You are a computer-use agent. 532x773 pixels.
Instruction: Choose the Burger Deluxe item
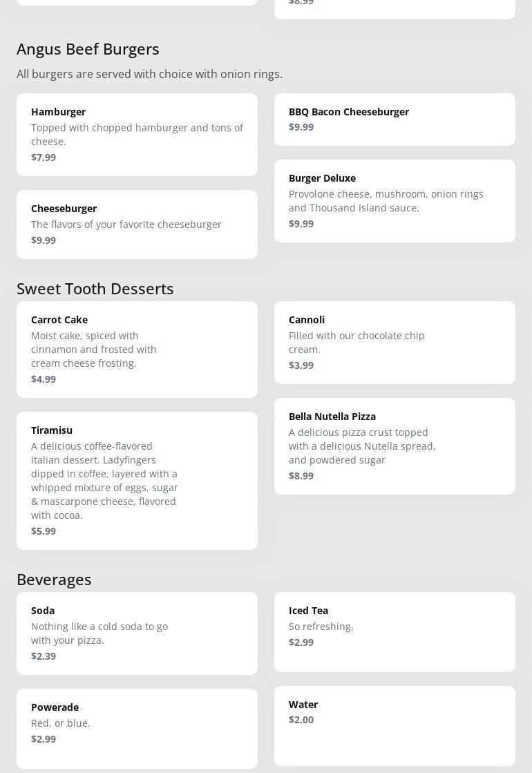point(394,200)
